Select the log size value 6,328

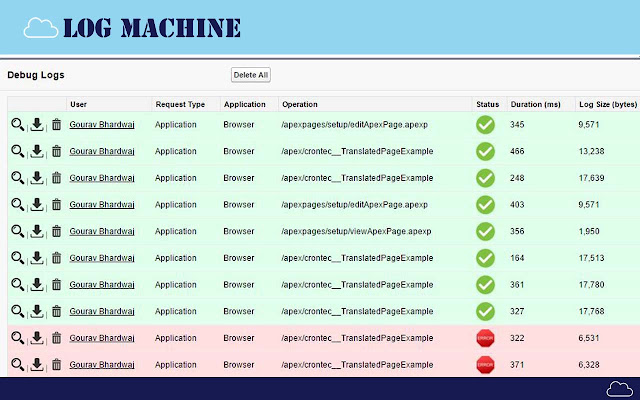[x=589, y=364]
